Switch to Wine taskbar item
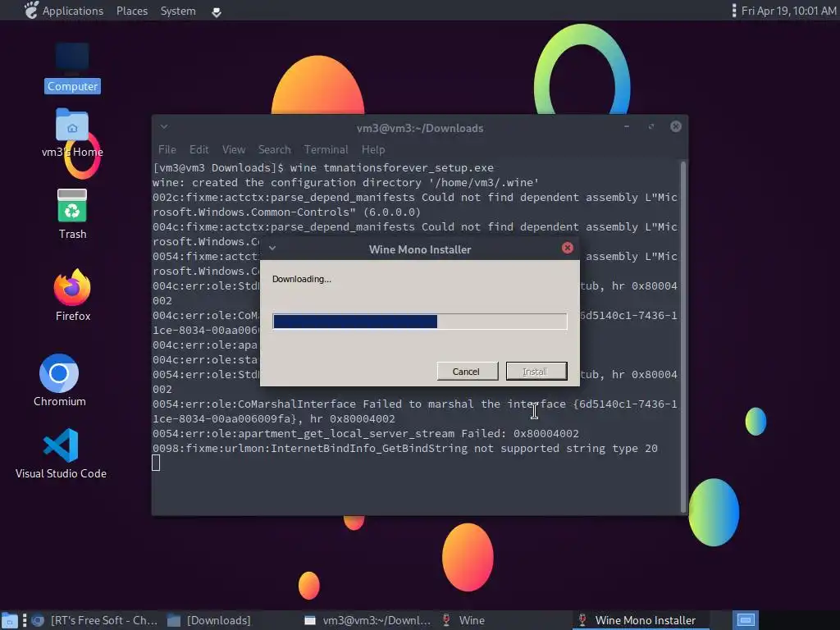The height and width of the screenshot is (630, 840). (464, 620)
